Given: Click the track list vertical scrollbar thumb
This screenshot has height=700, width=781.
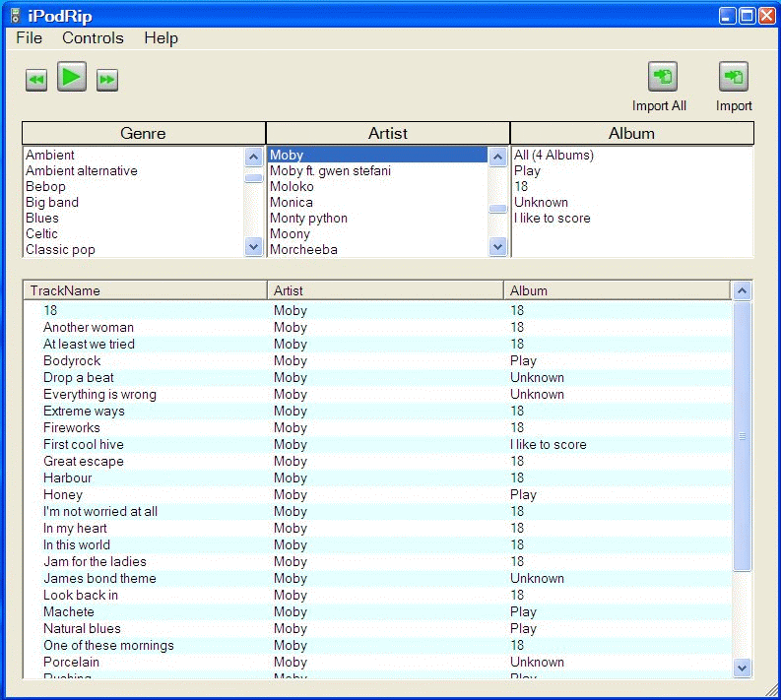Looking at the screenshot, I should point(743,436).
